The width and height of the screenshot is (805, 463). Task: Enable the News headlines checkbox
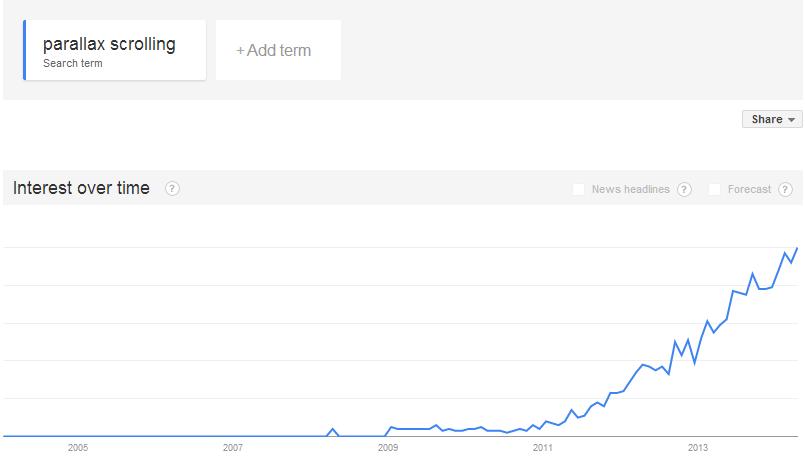579,189
